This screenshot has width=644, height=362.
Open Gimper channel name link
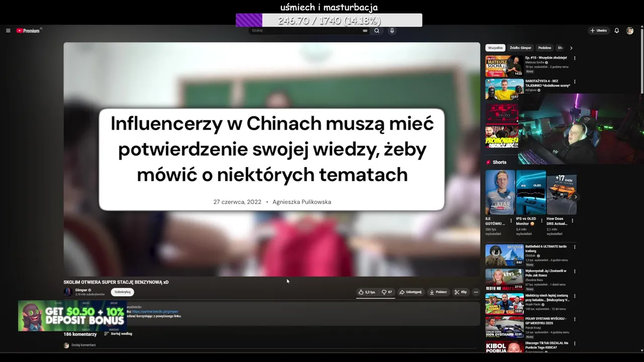point(81,290)
